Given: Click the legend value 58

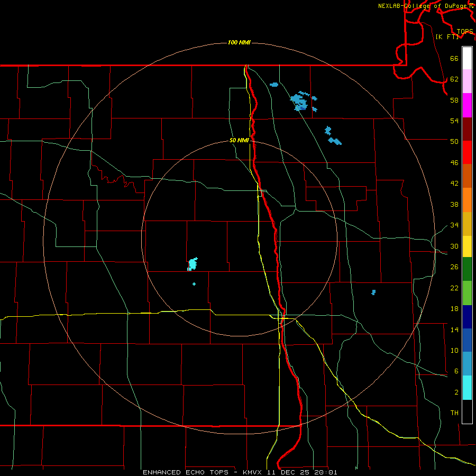Looking at the screenshot, I should coord(454,100).
